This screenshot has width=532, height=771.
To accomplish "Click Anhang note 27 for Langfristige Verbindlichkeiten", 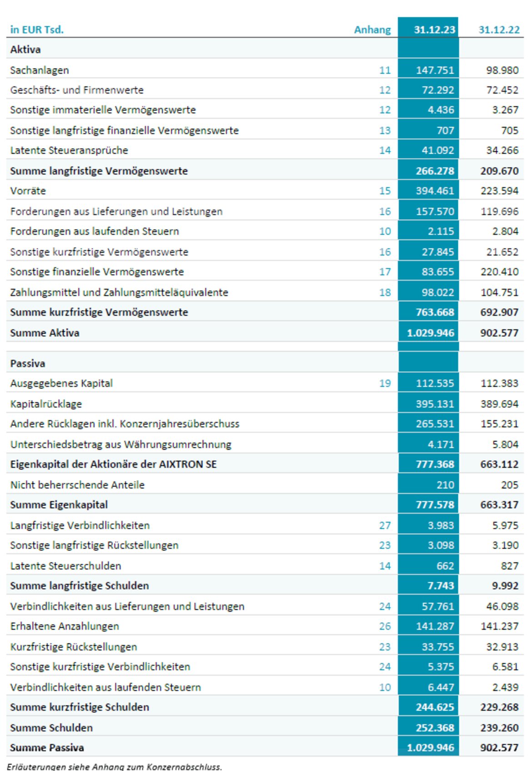I will 385,526.
